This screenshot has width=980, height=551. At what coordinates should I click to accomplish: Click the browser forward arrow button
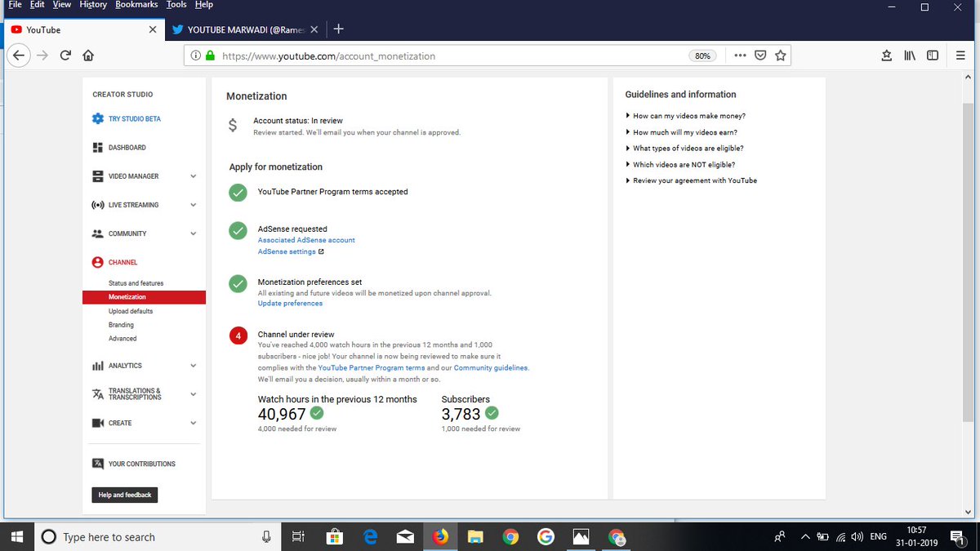tap(42, 56)
